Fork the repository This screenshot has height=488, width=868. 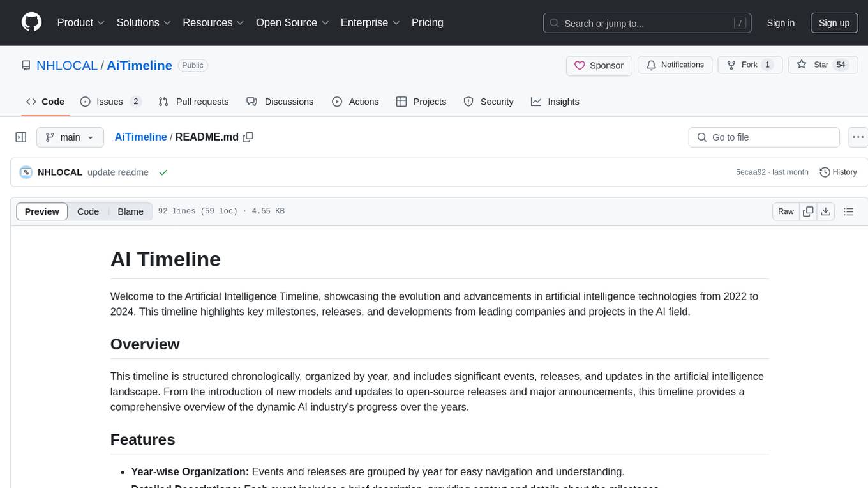pyautogui.click(x=750, y=65)
